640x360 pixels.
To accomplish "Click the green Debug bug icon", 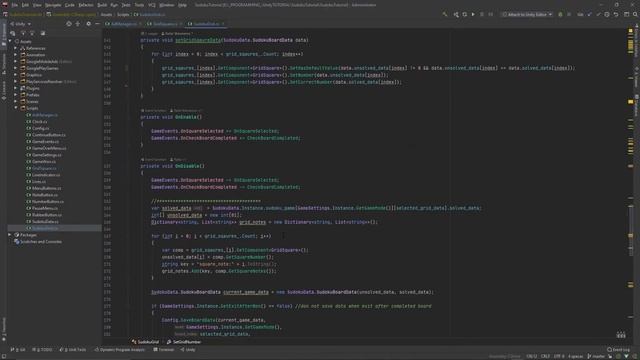I will click(560, 14).
